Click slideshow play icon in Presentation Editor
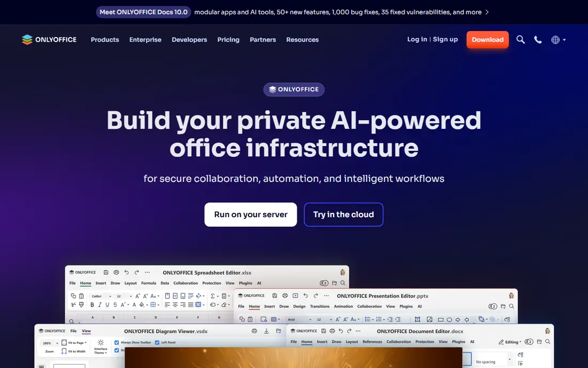 (296, 296)
